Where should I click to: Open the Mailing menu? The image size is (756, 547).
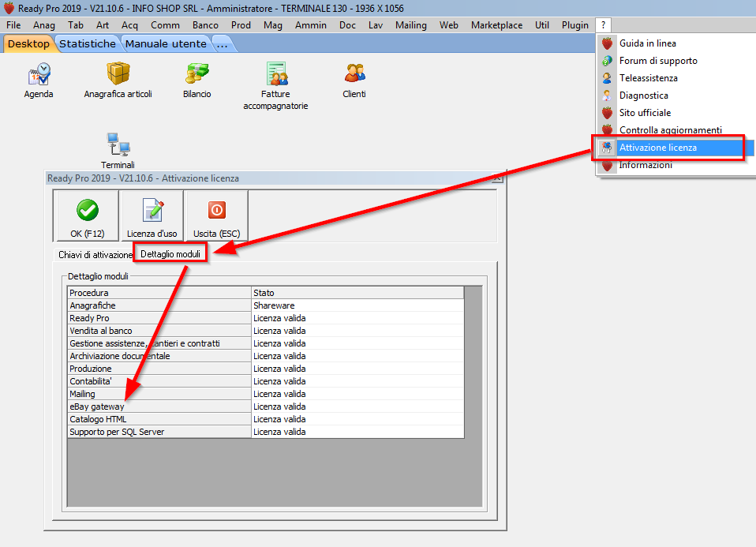[411, 25]
